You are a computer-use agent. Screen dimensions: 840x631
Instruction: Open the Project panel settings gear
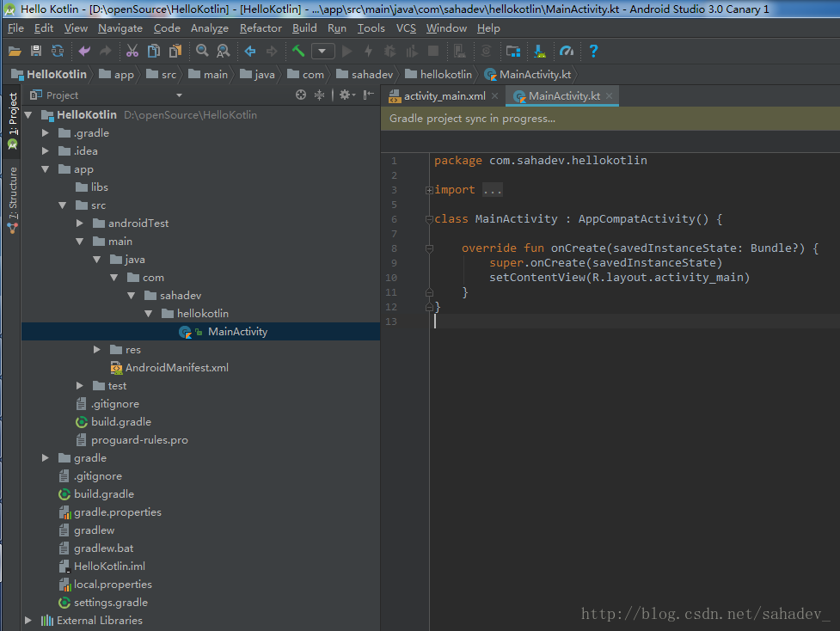(x=346, y=95)
